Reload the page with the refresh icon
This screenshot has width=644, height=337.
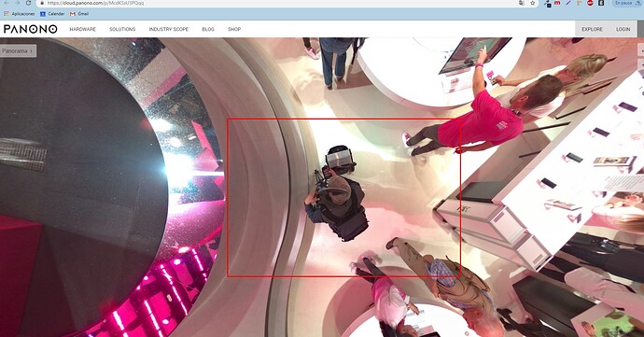28,3
